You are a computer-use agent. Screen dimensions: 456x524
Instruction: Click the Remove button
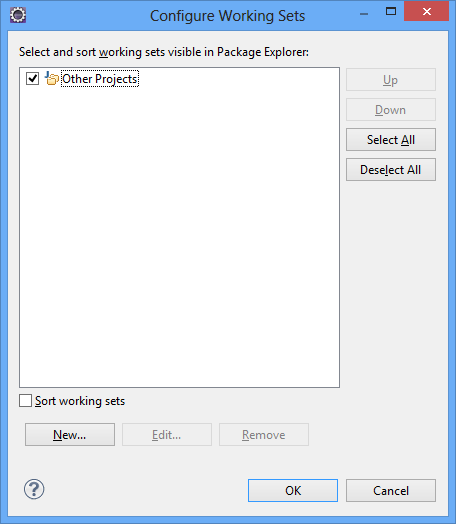coord(264,434)
